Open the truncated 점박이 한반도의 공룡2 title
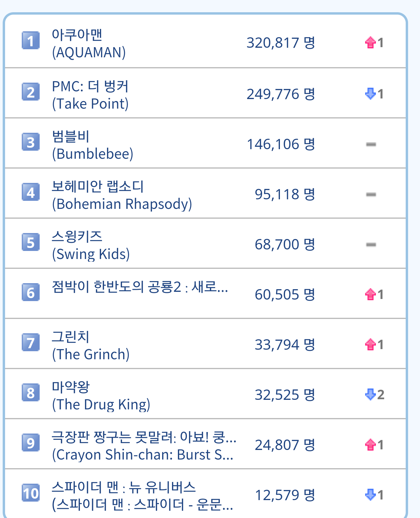 (140, 287)
